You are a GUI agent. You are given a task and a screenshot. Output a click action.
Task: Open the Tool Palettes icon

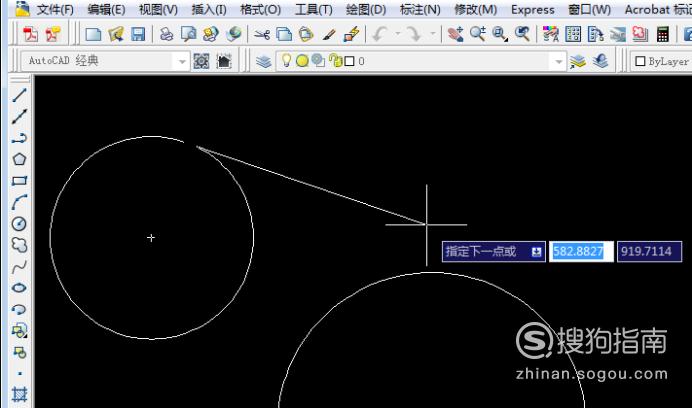595,34
